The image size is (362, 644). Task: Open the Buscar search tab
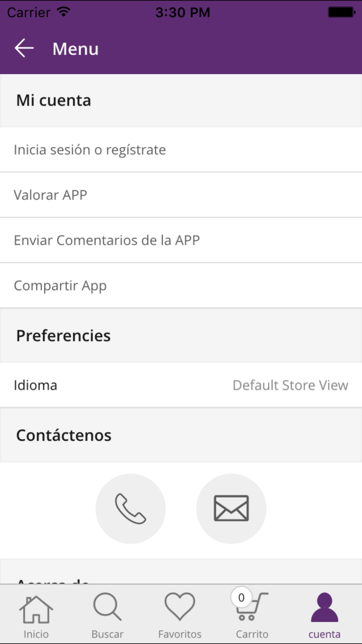[x=108, y=615]
